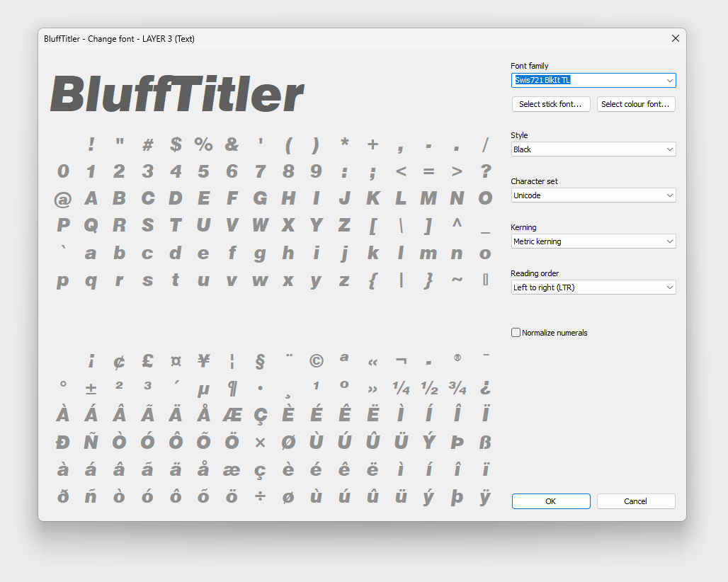Click the ß sharp s glyph
Viewport: 728px width, 582px height.
pyautogui.click(x=485, y=443)
